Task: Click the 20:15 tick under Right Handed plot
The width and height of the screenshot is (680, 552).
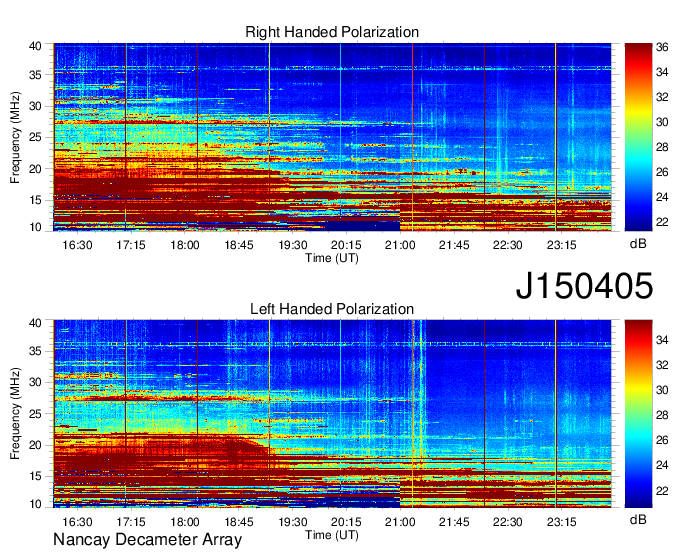Action: (346, 245)
